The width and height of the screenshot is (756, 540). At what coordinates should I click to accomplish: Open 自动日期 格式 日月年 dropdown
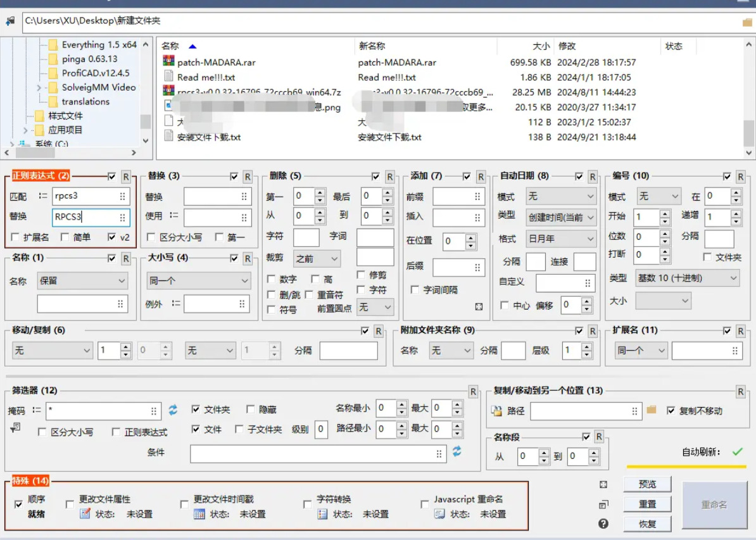pos(561,239)
